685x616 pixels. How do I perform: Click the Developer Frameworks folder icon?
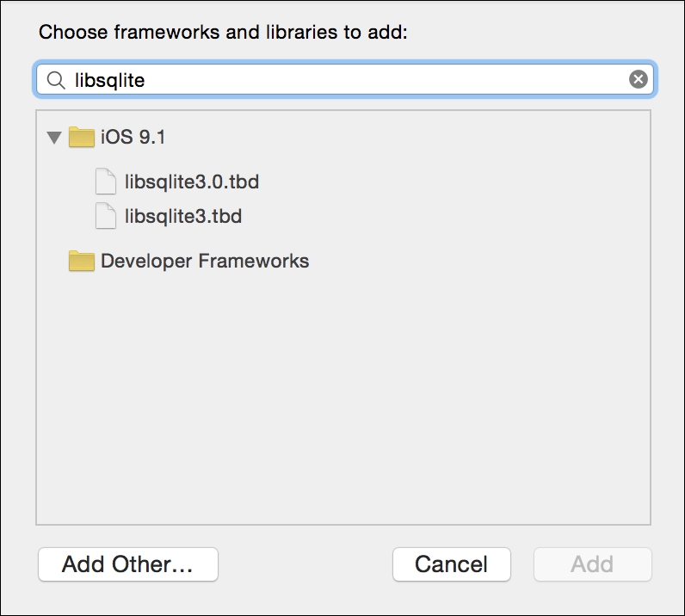(x=81, y=261)
